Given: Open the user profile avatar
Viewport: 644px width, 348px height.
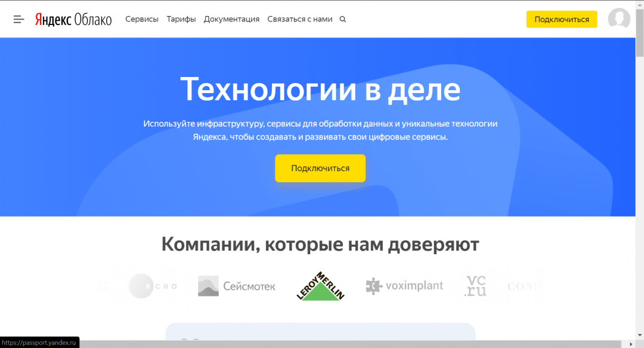Looking at the screenshot, I should tap(619, 19).
